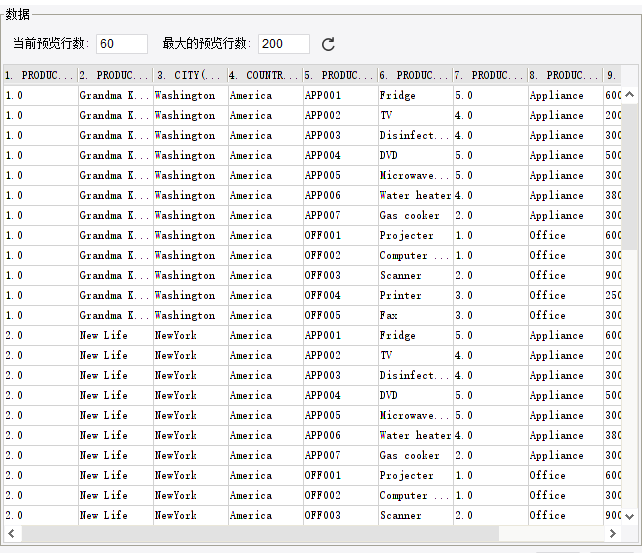Click Washington cell in the APP001 row

tap(190, 95)
